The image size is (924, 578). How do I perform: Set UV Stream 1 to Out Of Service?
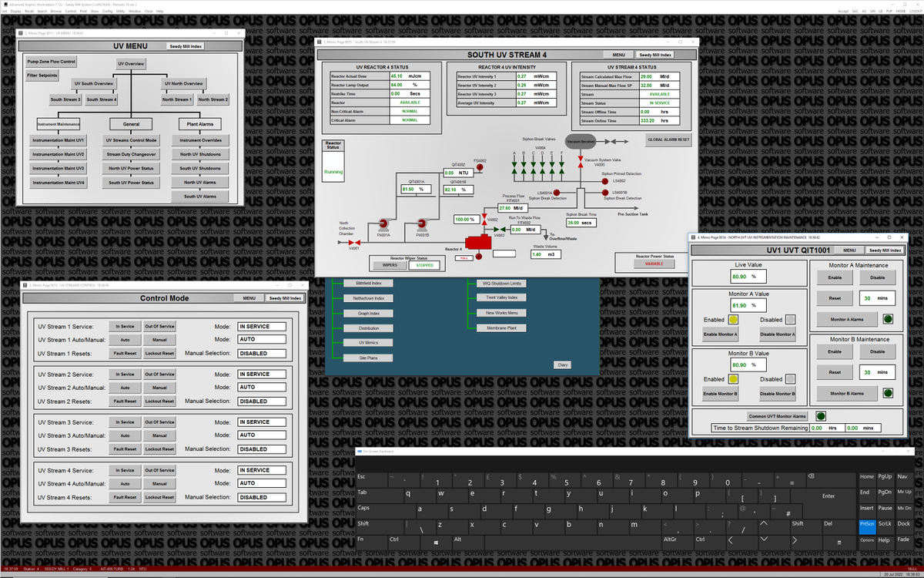point(159,326)
